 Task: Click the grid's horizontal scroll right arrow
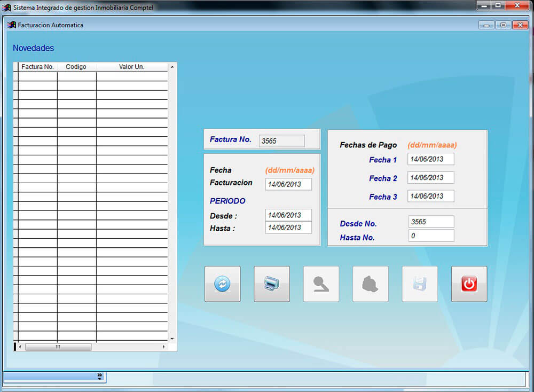pyautogui.click(x=163, y=347)
